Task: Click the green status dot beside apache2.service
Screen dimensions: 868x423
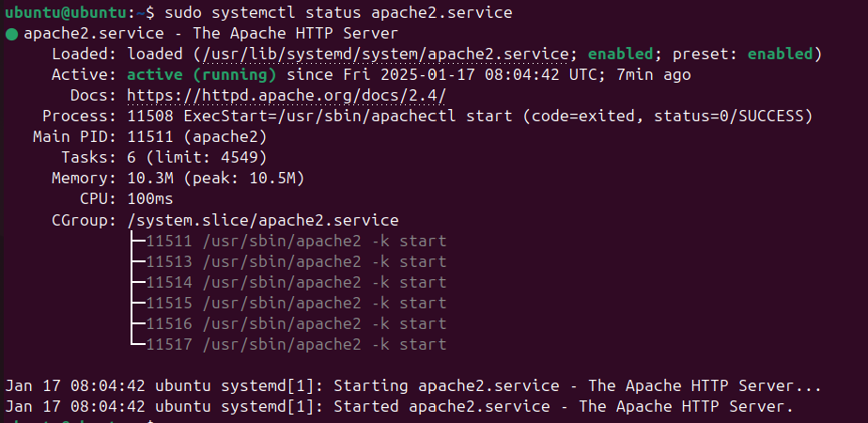Action: pos(12,35)
